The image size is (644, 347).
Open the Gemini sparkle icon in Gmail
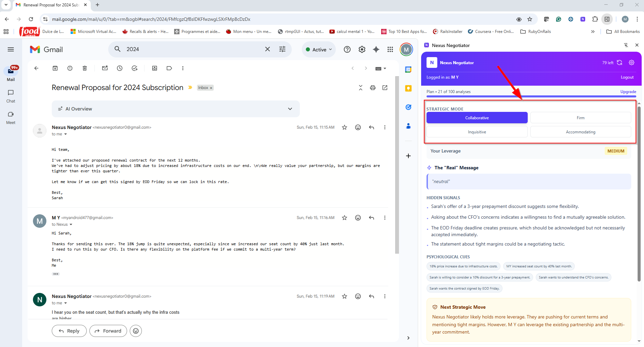[376, 49]
